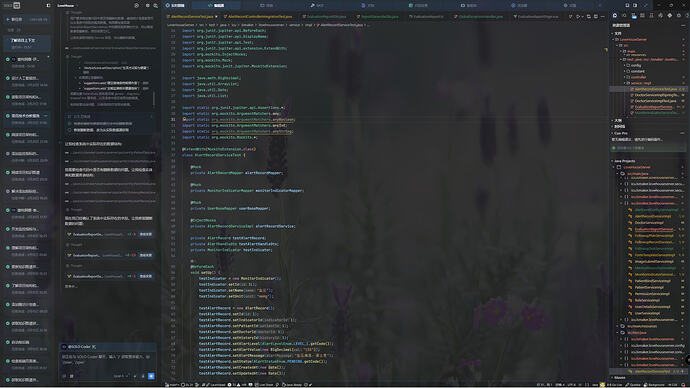The width and height of the screenshot is (690, 388).
Task: Remove the @SOLO Coder agent tag
Action: coord(93,347)
